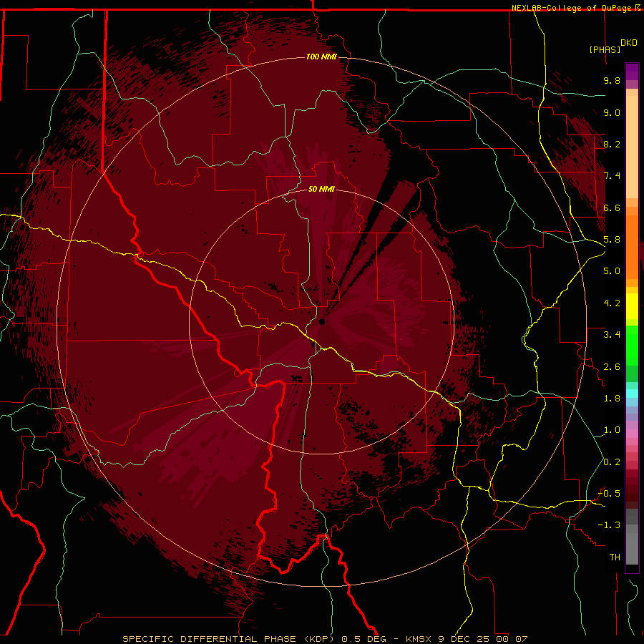Click the pink swatch in the colorbar
Screen dimensions: 644x644
click(x=632, y=434)
